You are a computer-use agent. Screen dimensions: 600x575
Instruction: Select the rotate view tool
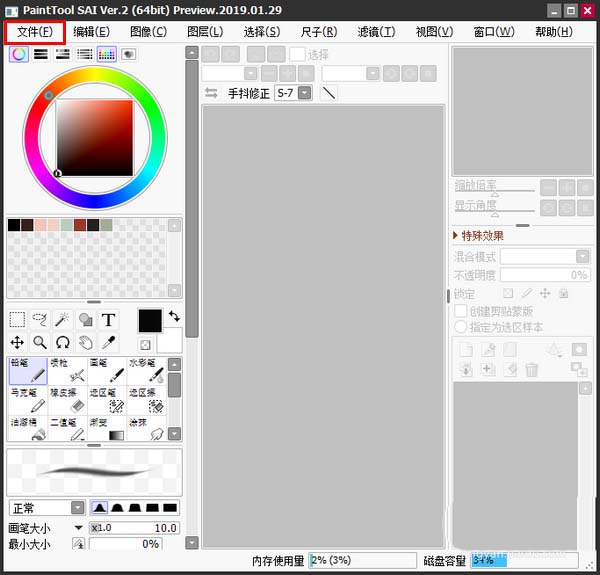click(62, 342)
